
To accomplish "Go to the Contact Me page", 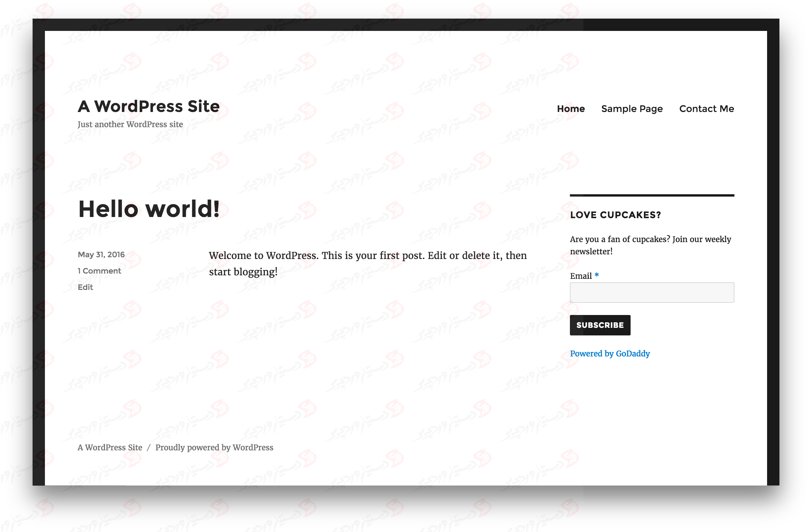I will (707, 109).
